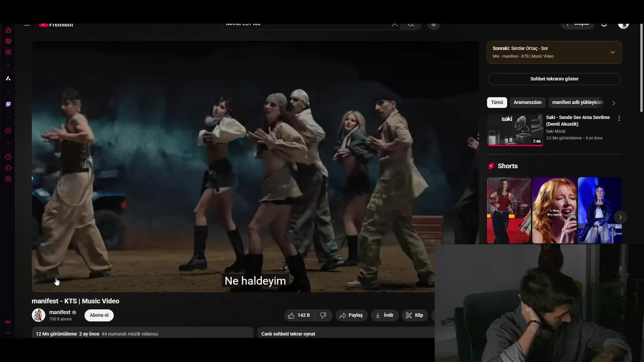Click Canlı sohbeti tekrar oynat
The image size is (644, 362).
tap(288, 334)
